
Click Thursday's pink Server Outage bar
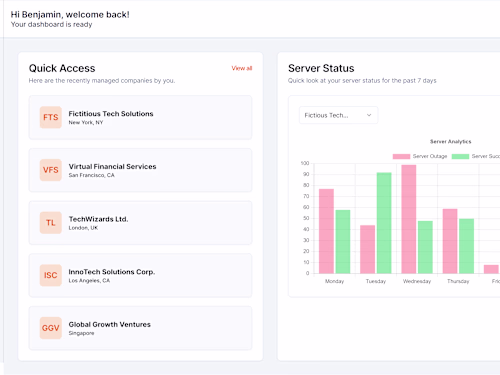pos(450,241)
